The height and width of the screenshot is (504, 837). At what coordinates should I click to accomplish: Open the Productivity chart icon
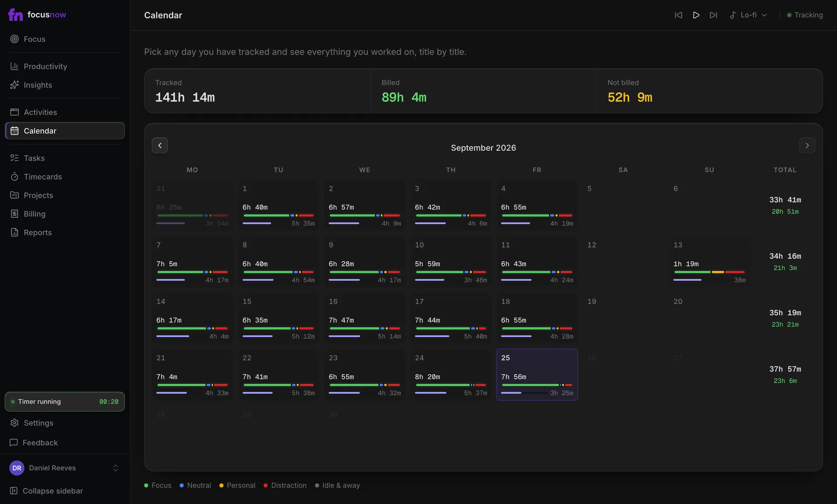tap(14, 66)
